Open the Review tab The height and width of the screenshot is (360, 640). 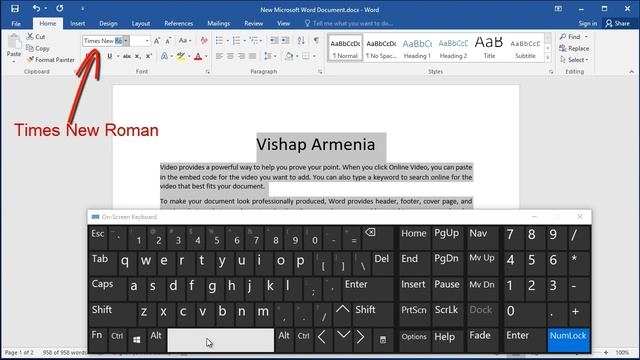coord(253,23)
